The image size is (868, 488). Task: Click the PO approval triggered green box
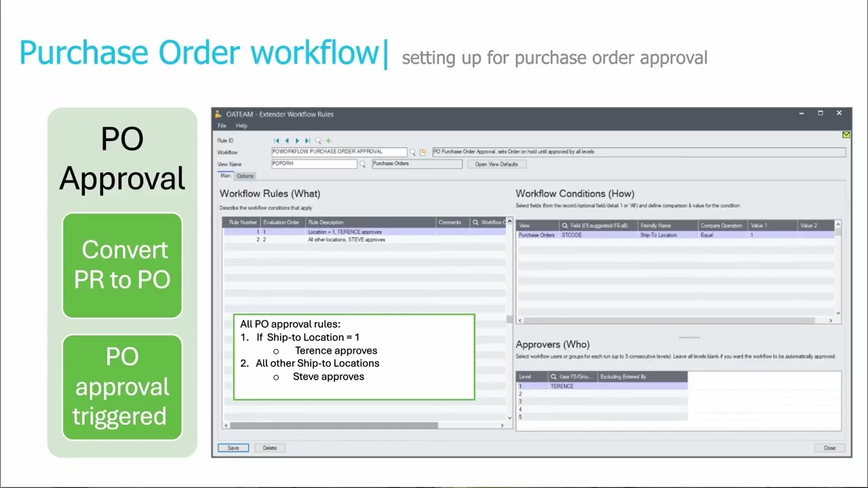coord(122,387)
